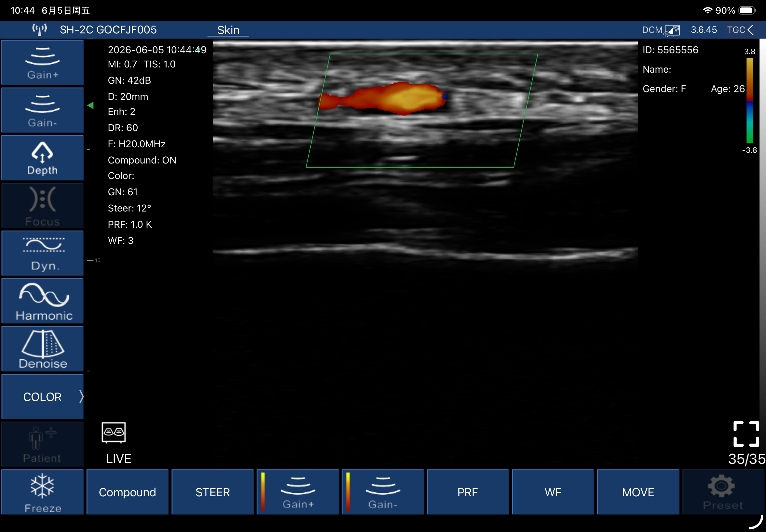Enter fullscreen image view
This screenshot has height=532, width=766.
tap(746, 434)
